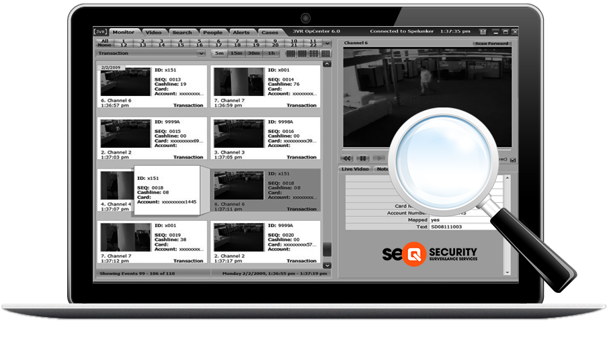Expand the channel number list chevron
This screenshot has width=607, height=364.
pyautogui.click(x=327, y=43)
